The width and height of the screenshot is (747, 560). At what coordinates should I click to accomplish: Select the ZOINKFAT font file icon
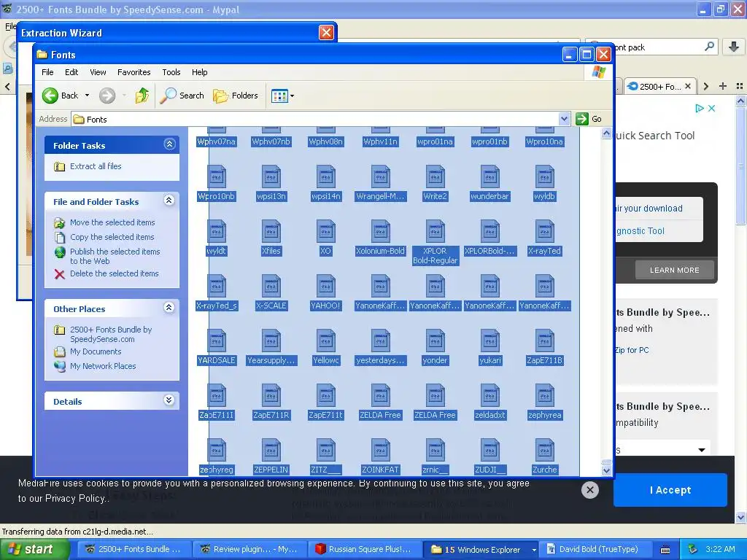tap(380, 451)
